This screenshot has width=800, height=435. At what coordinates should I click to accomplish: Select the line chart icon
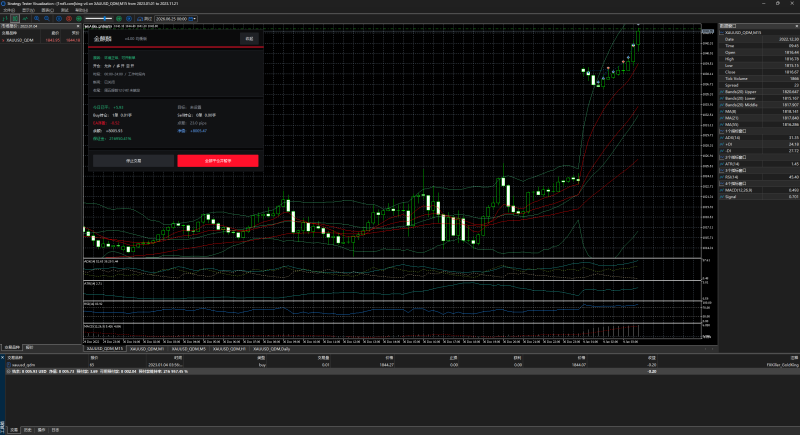[25, 19]
